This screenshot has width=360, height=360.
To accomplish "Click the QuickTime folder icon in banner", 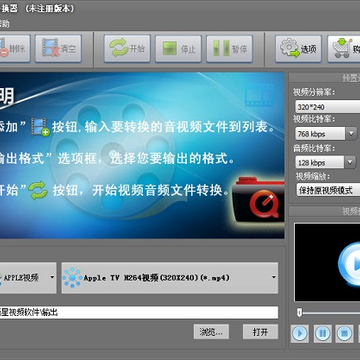I will (x=258, y=200).
